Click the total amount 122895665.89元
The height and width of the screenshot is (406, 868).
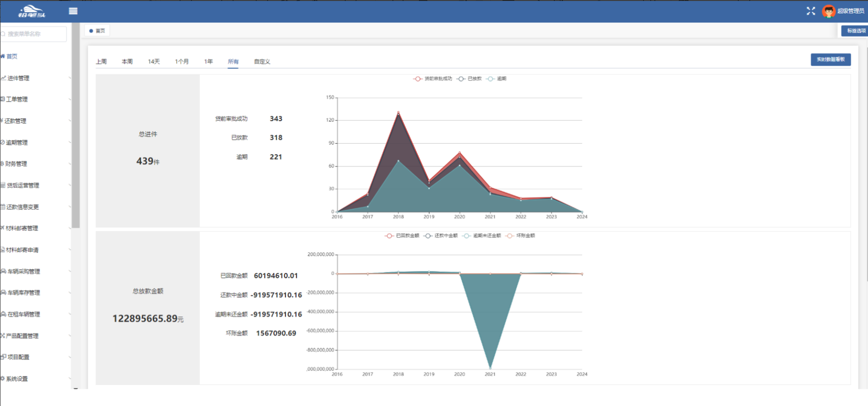click(148, 318)
